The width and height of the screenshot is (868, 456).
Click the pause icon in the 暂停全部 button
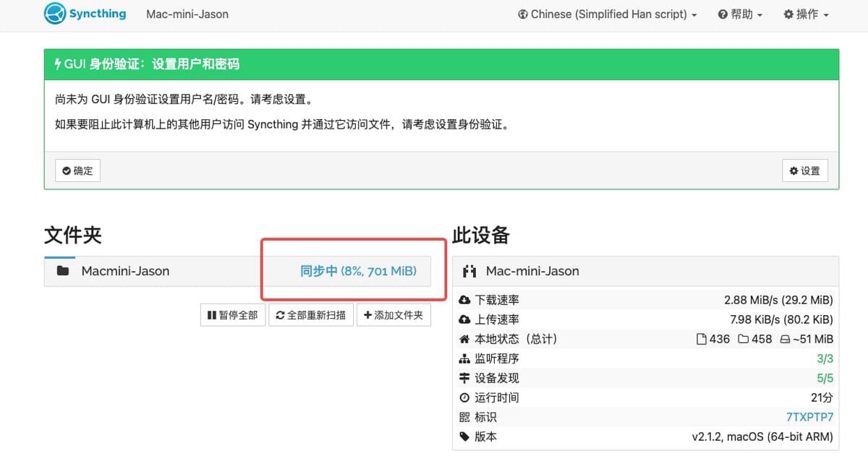coord(211,315)
